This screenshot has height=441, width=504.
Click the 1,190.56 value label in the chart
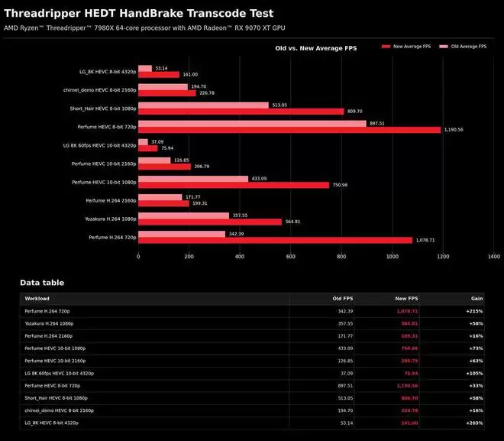[454, 130]
